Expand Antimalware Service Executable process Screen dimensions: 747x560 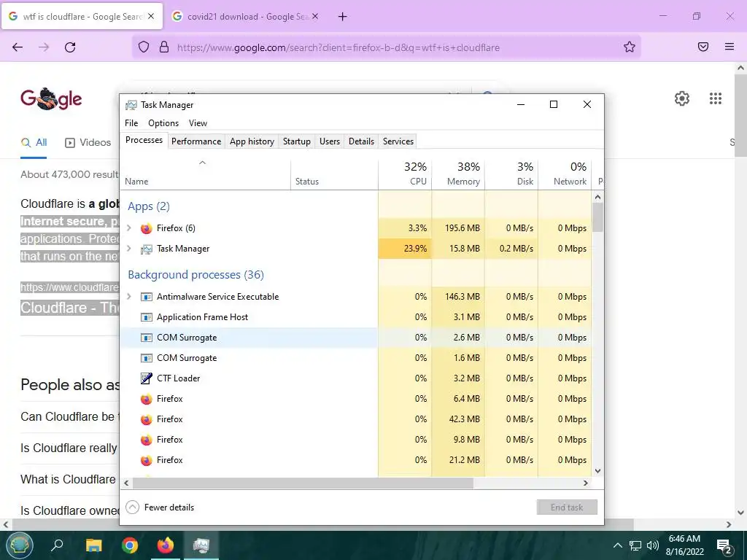(x=129, y=297)
